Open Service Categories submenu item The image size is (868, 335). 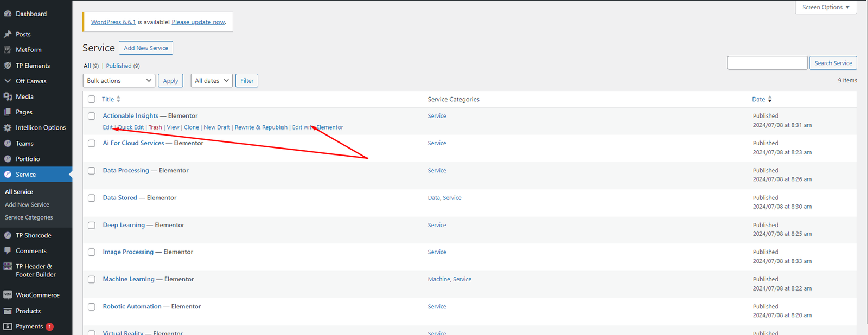coord(29,217)
